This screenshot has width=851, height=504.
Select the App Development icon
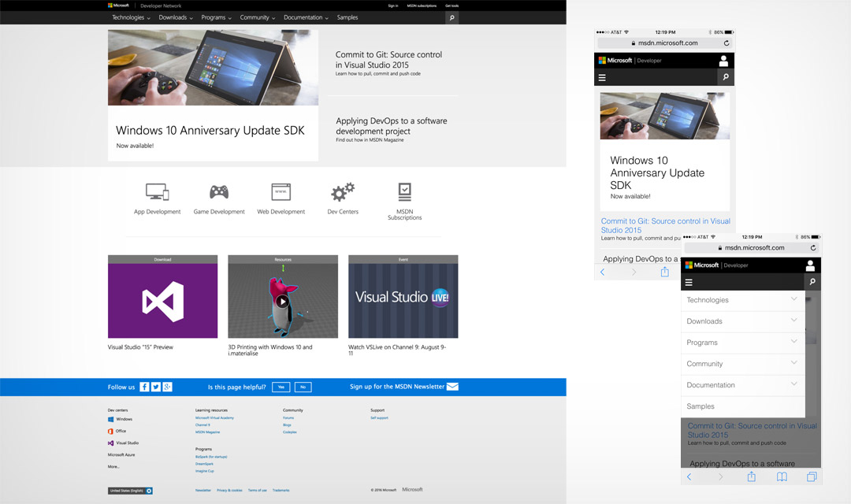coord(157,192)
